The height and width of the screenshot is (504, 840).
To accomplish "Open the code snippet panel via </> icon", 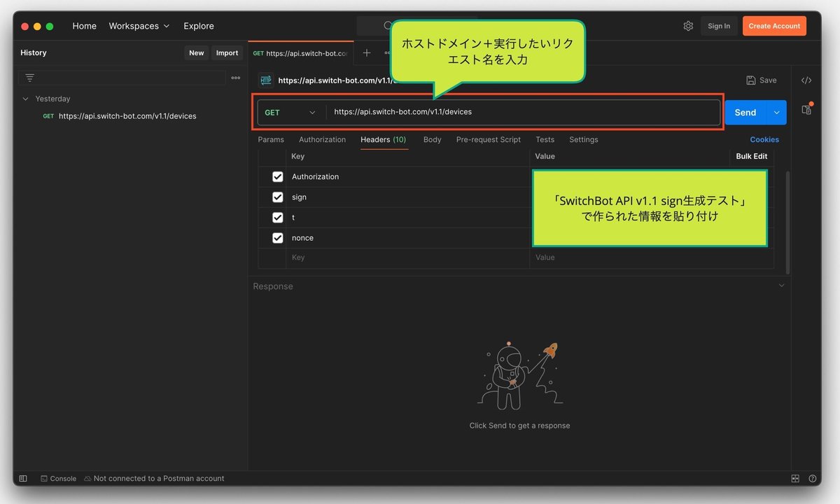I will tap(806, 80).
